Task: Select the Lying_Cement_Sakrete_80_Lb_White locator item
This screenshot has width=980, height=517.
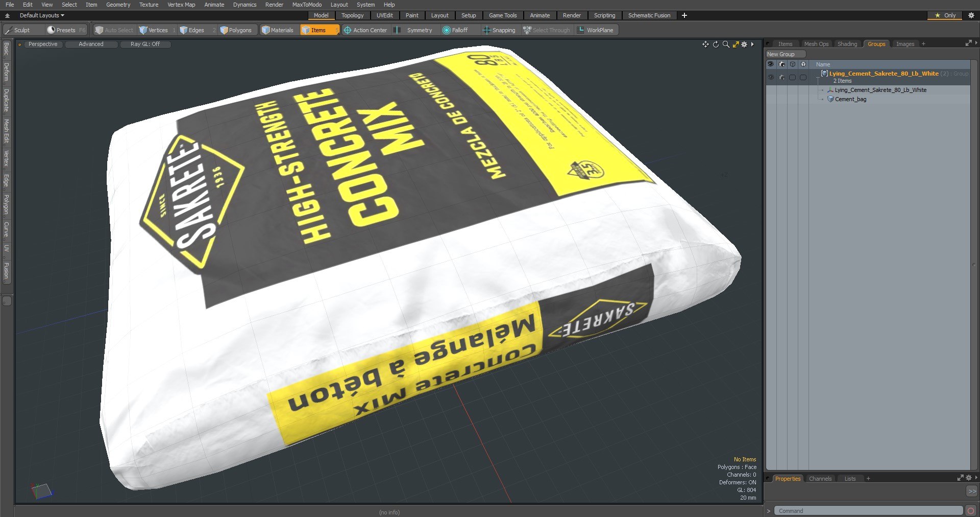Action: point(880,90)
